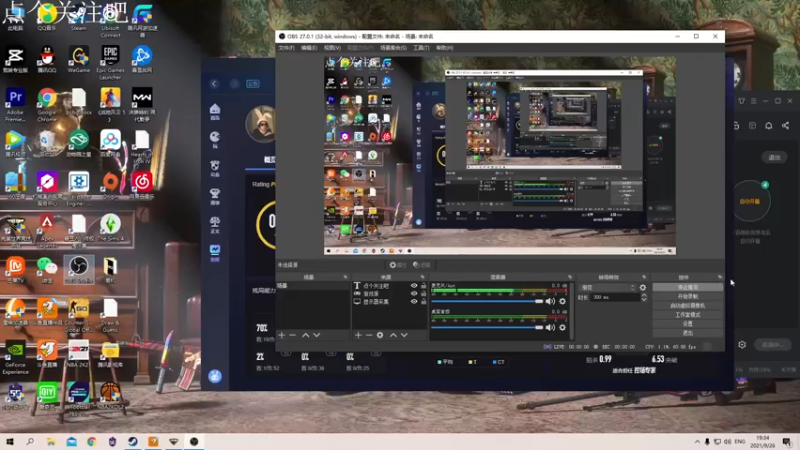Move scene up in Scenes panel
Image resolution: width=800 pixels, height=450 pixels.
tap(305, 335)
